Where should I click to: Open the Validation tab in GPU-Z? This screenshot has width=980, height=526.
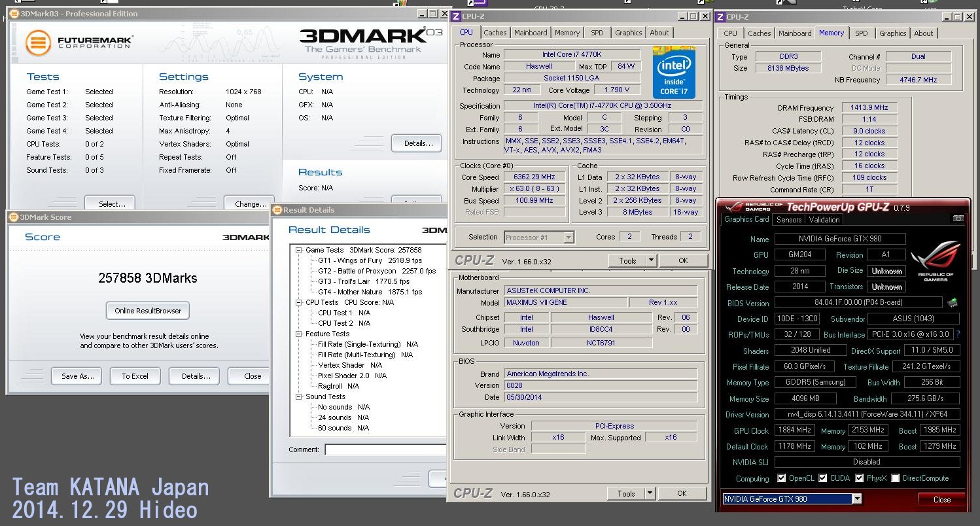click(824, 220)
